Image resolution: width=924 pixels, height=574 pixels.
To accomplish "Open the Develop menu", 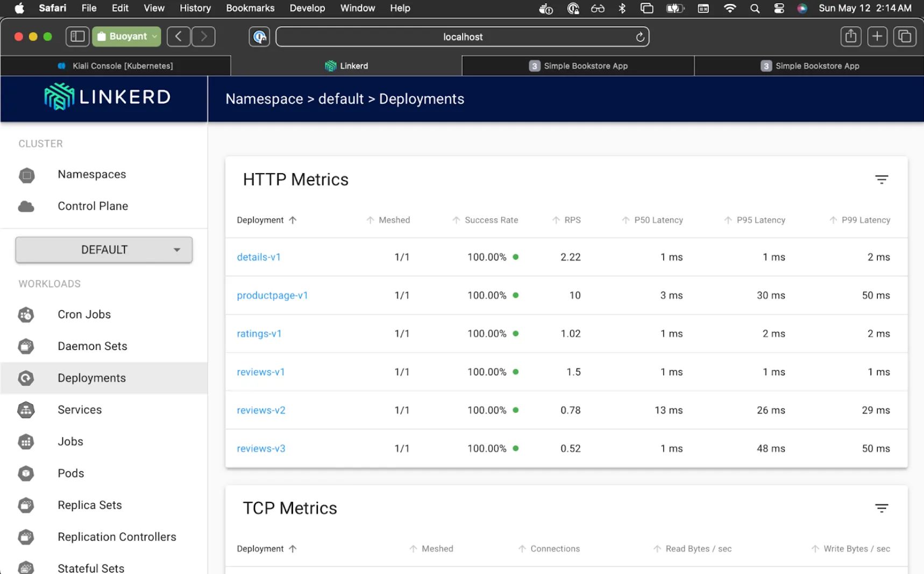I will (x=307, y=8).
